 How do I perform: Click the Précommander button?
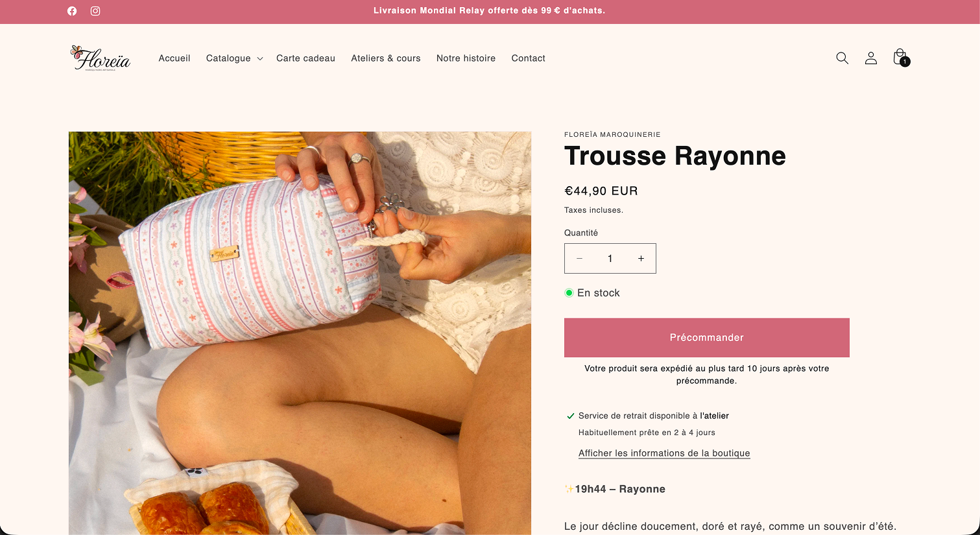click(x=707, y=337)
